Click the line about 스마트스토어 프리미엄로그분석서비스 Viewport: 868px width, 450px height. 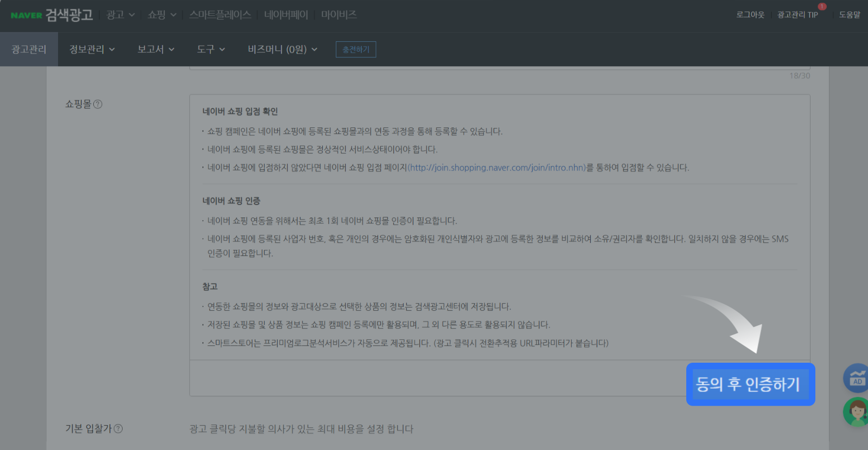point(408,343)
